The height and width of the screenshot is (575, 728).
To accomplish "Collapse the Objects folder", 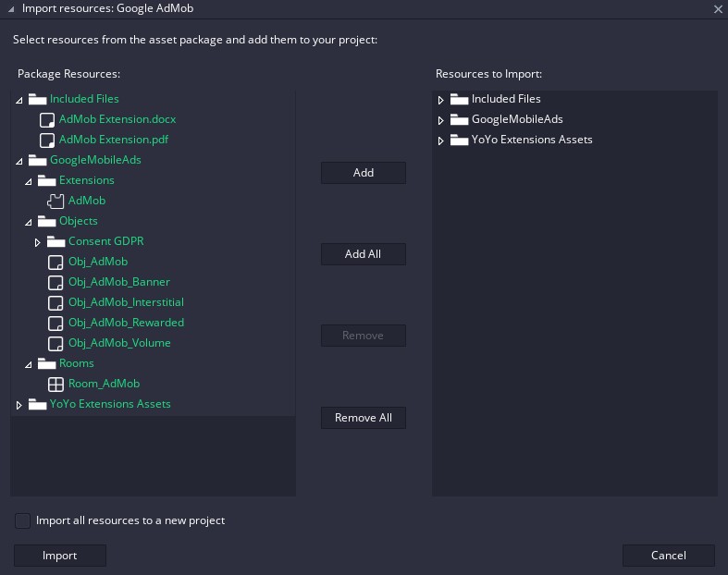I will click(29, 222).
